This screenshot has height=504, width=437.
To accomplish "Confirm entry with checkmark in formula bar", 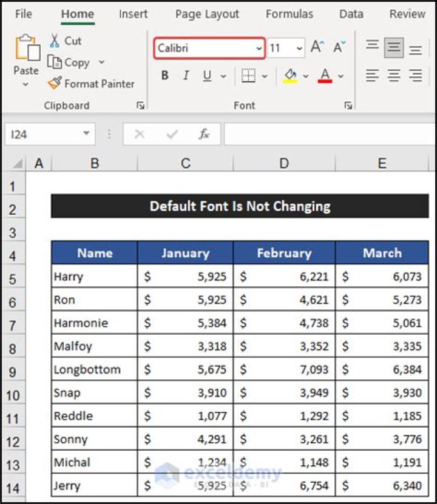I will click(x=172, y=133).
